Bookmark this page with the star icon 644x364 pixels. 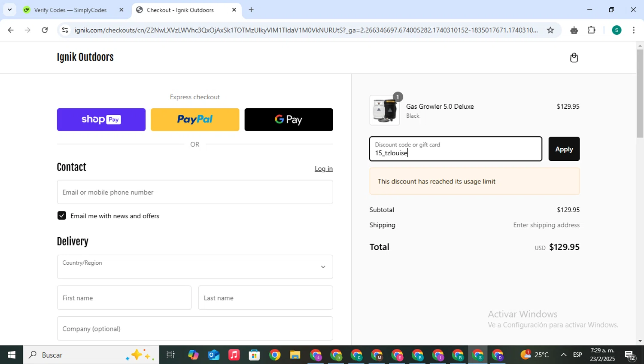pos(550,30)
